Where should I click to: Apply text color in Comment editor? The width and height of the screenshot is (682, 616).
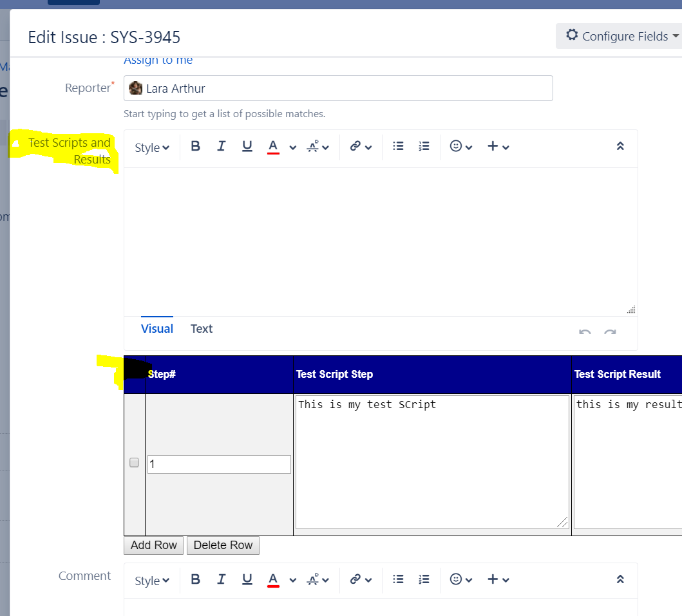point(273,579)
